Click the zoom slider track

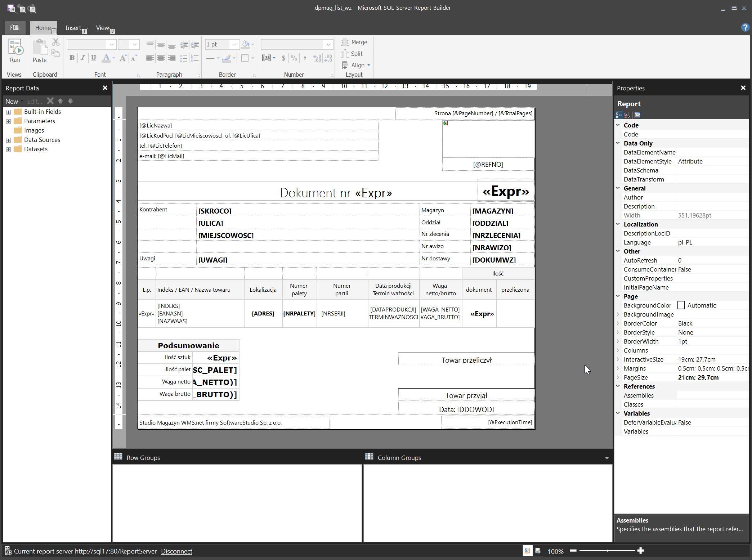pos(607,551)
